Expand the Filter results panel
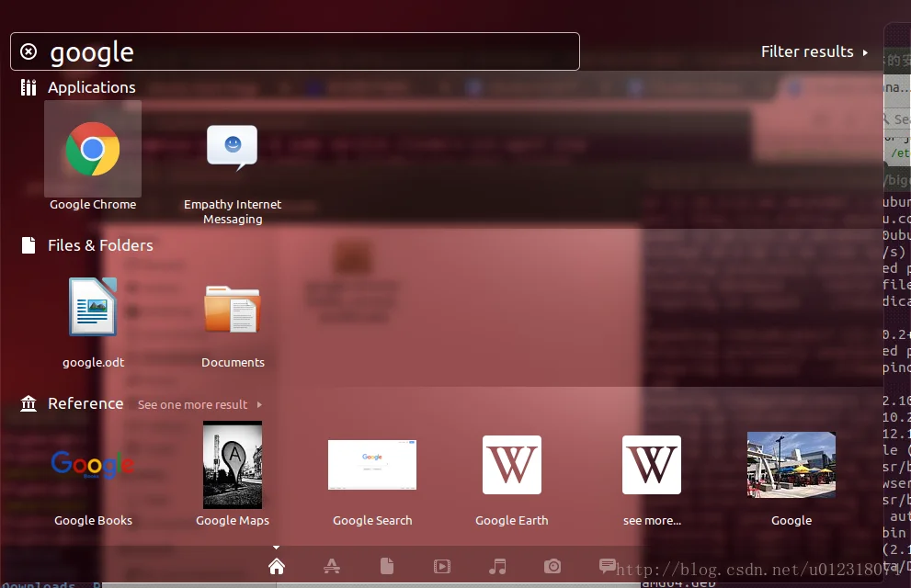Viewport: 911px width, 588px height. point(814,51)
